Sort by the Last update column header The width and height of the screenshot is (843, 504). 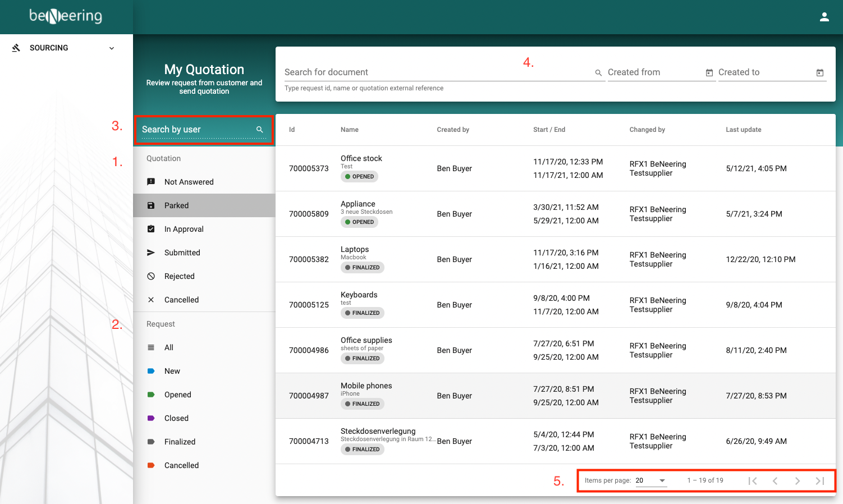pos(743,130)
